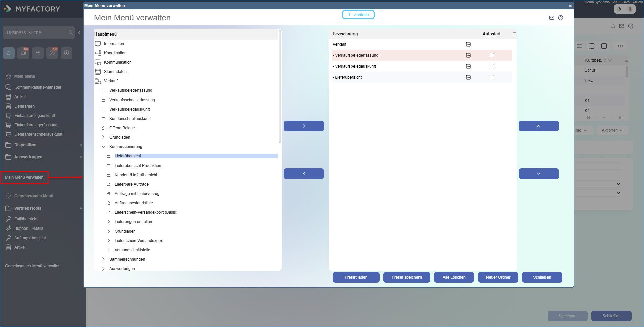644x327 pixels.
Task: Open Fallübersicht under Vertriebstools
Action: [x=26, y=219]
